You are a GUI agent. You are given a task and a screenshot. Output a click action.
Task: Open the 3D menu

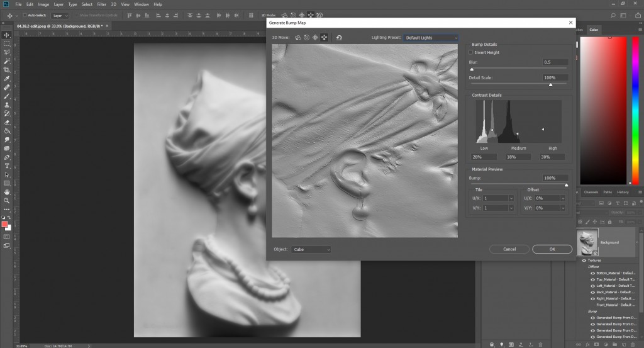coord(114,4)
